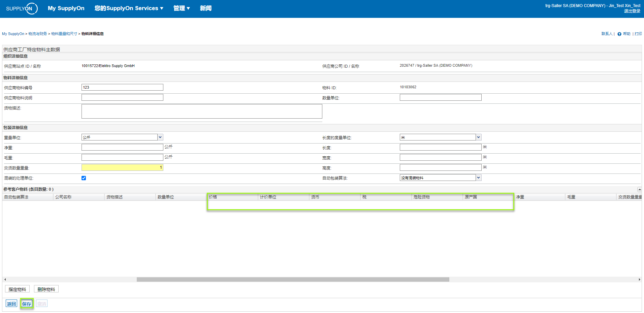Click 联系人 contact link
The image size is (644, 313).
[x=607, y=34]
